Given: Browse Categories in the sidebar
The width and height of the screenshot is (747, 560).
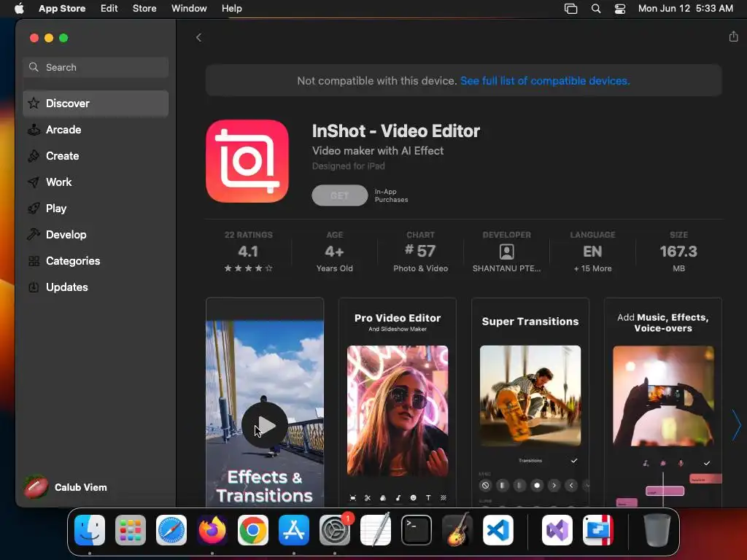Looking at the screenshot, I should tap(96, 261).
